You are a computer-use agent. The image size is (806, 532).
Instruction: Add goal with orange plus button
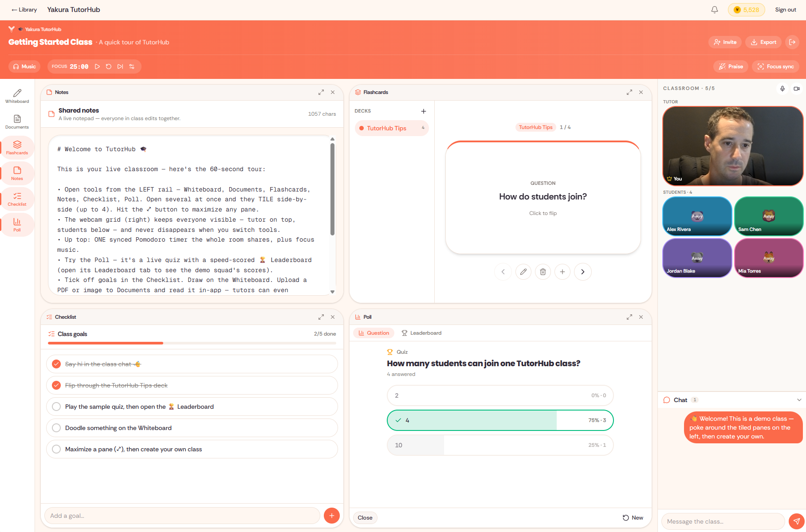tap(332, 516)
